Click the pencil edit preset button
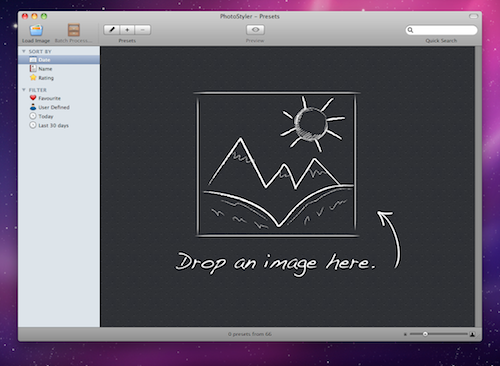 click(112, 30)
